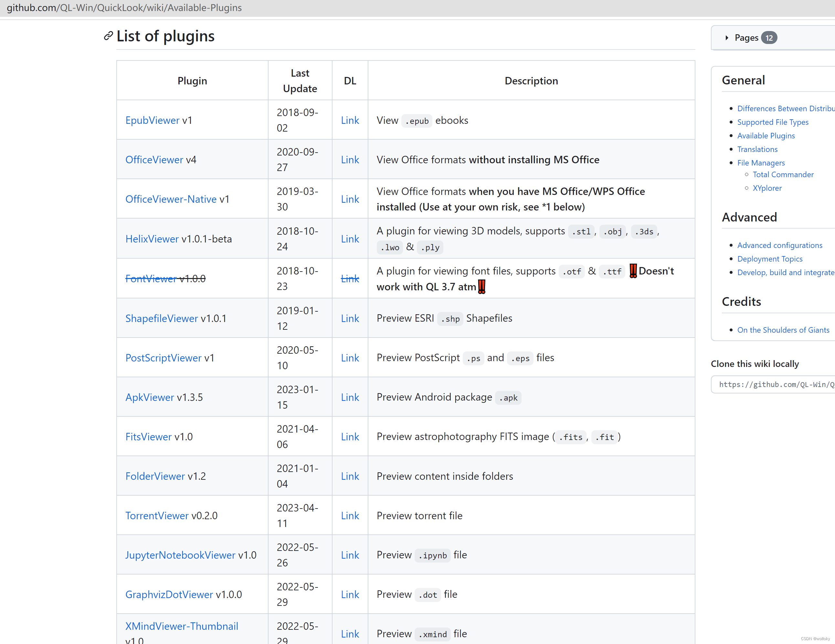Click the anchor link icon beside List of plugins
This screenshot has height=644, width=835.
[108, 36]
